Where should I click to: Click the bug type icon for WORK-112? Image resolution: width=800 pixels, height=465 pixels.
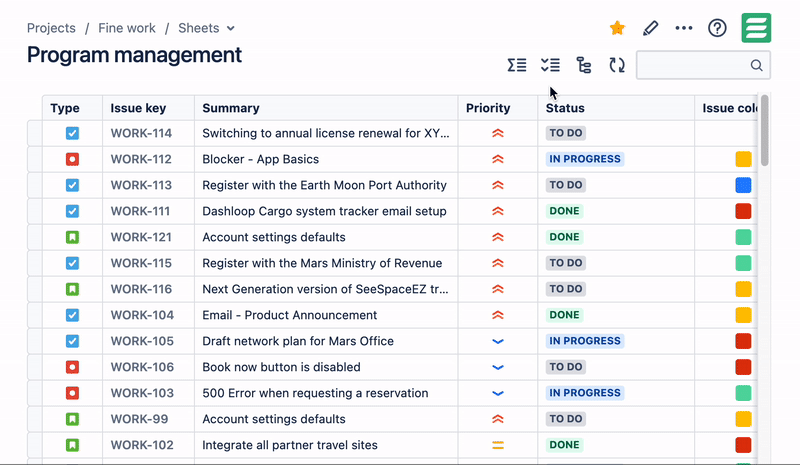pos(72,159)
